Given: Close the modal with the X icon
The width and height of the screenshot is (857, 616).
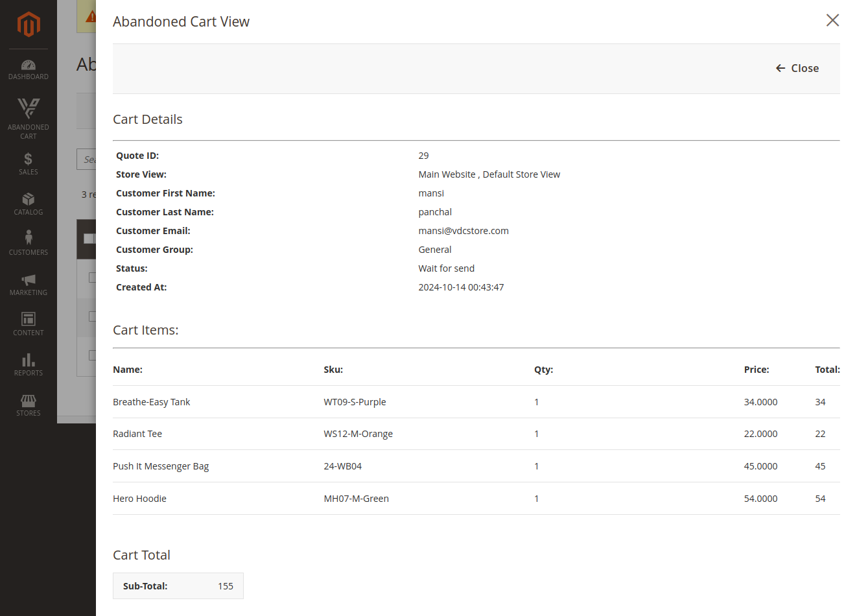Looking at the screenshot, I should pos(832,21).
